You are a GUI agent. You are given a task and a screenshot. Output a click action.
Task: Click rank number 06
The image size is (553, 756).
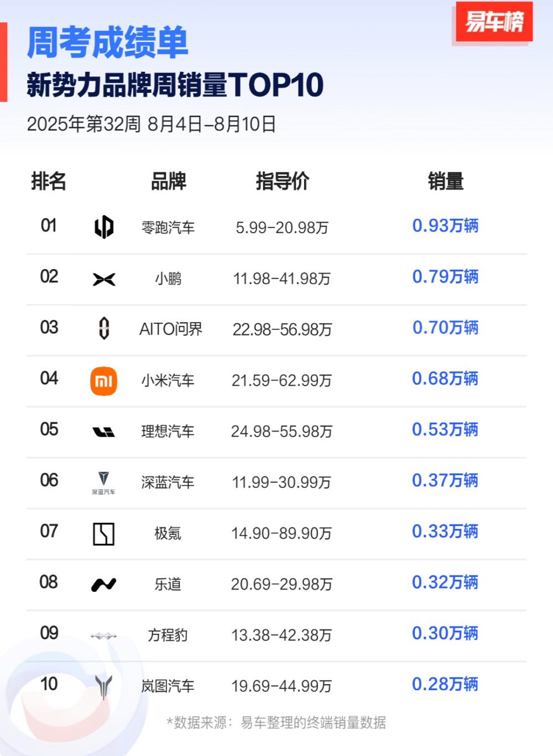pos(49,480)
